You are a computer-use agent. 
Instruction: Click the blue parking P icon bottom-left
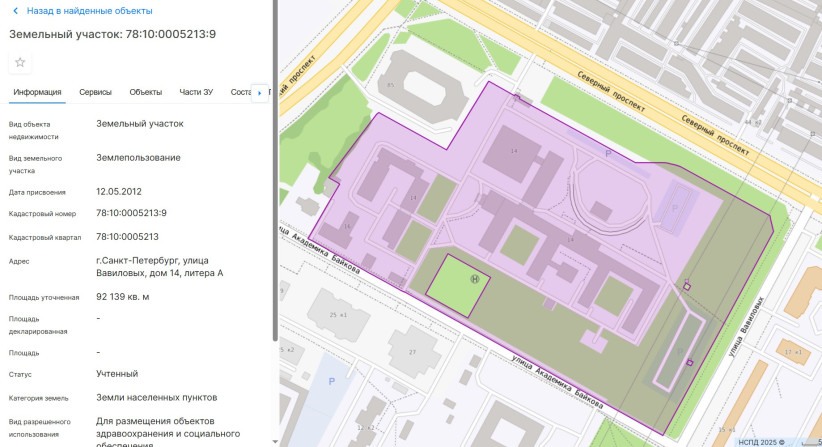pyautogui.click(x=331, y=382)
